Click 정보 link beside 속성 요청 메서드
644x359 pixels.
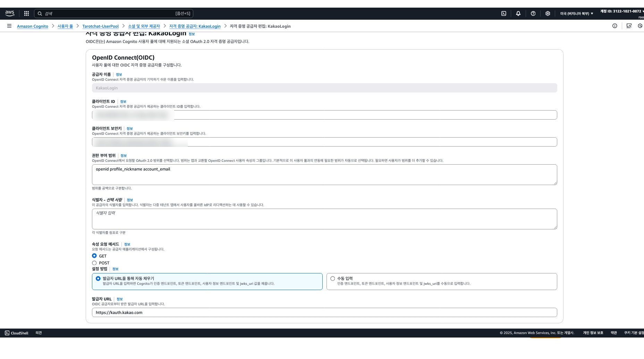[x=127, y=244]
